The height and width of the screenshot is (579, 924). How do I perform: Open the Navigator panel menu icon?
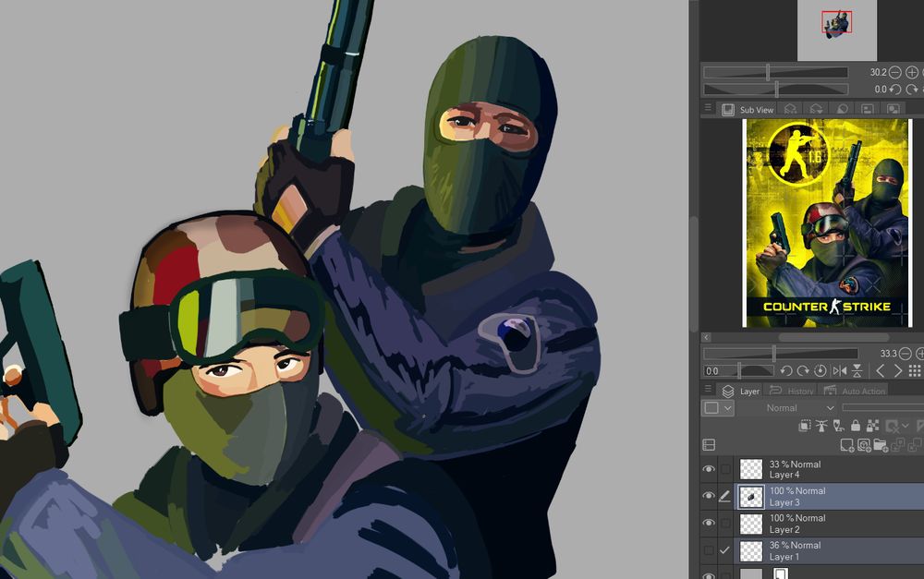click(708, 108)
